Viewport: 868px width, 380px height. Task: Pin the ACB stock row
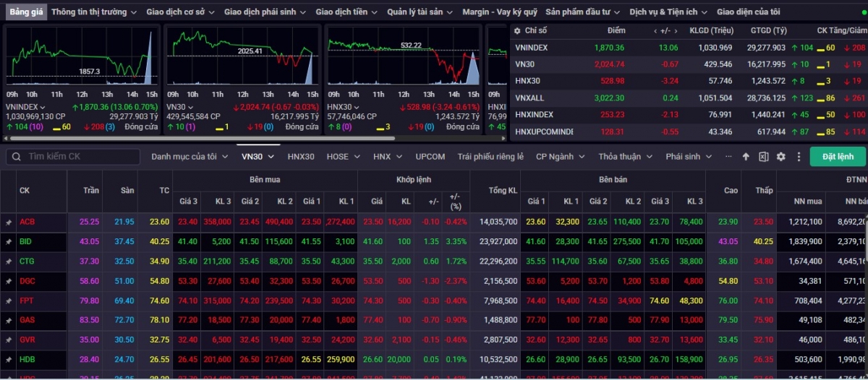(x=9, y=222)
